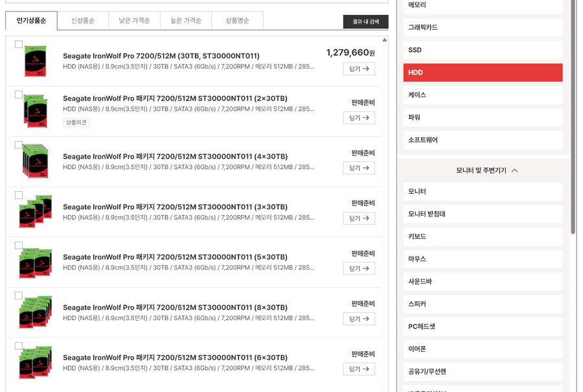Image resolution: width=583 pixels, height=392 pixels.
Task: Switch to the 신상품순 sorting tab
Action: [x=83, y=20]
